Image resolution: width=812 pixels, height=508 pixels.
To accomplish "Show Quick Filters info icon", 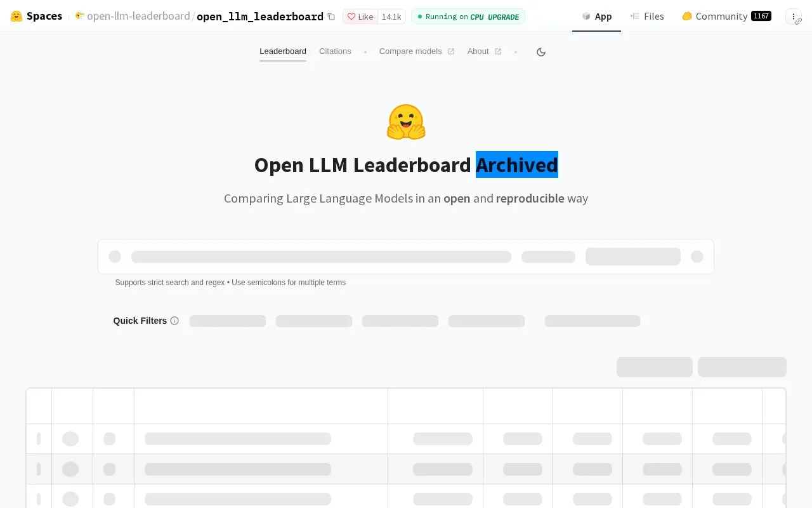I will pos(174,321).
